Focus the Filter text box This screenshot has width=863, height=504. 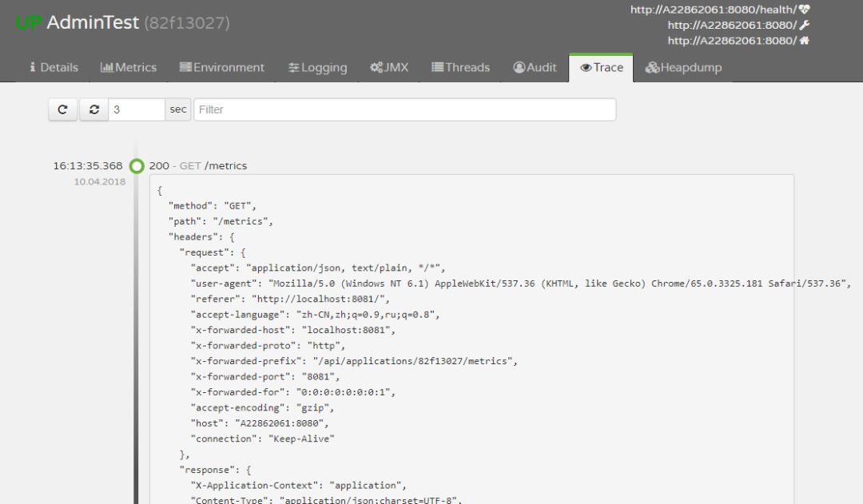coord(404,109)
